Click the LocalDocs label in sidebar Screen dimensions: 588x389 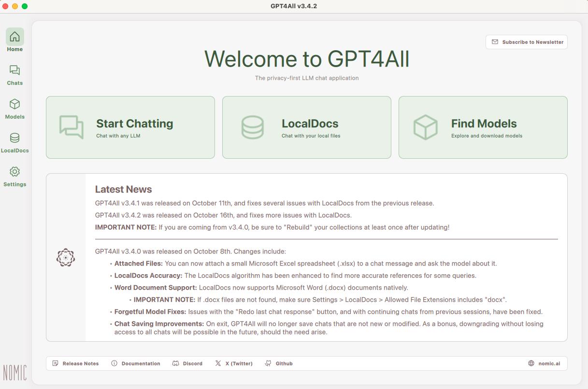click(x=14, y=151)
